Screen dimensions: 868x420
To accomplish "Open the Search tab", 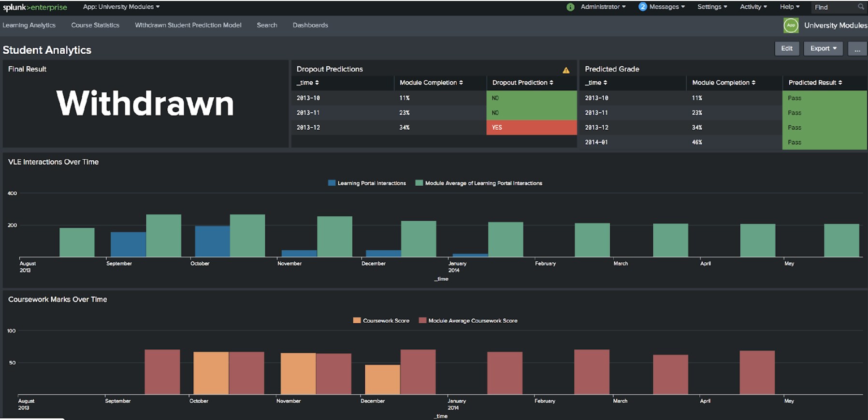I will (x=267, y=25).
